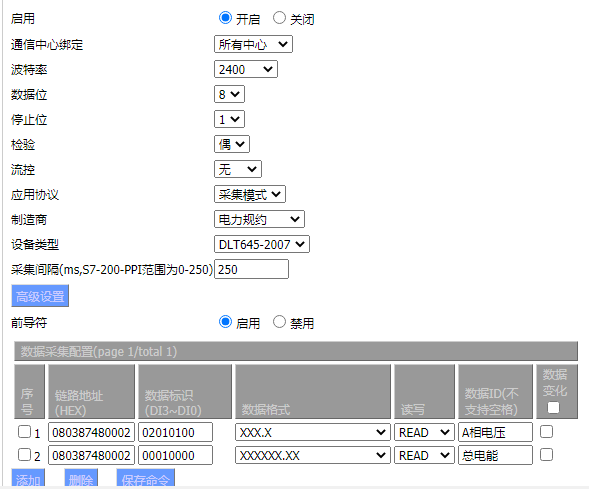The width and height of the screenshot is (589, 489).
Task: Open the 停止位 dropdown
Action: coord(229,119)
